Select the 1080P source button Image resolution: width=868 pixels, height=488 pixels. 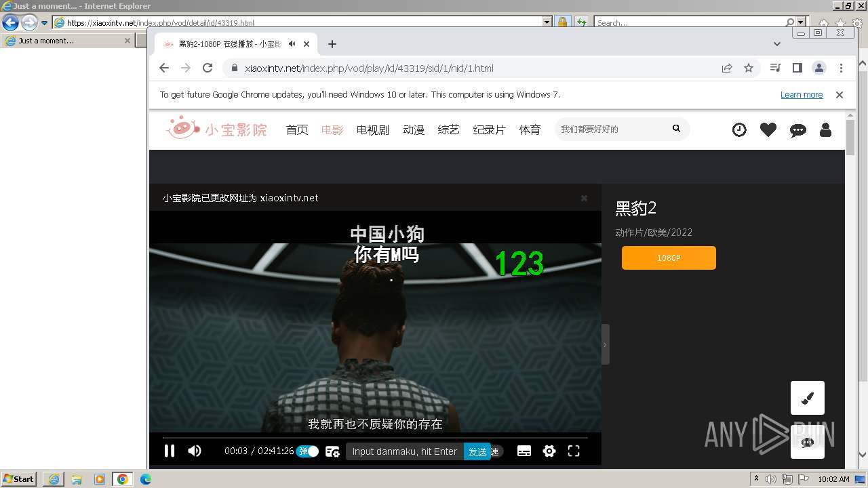[x=669, y=258]
